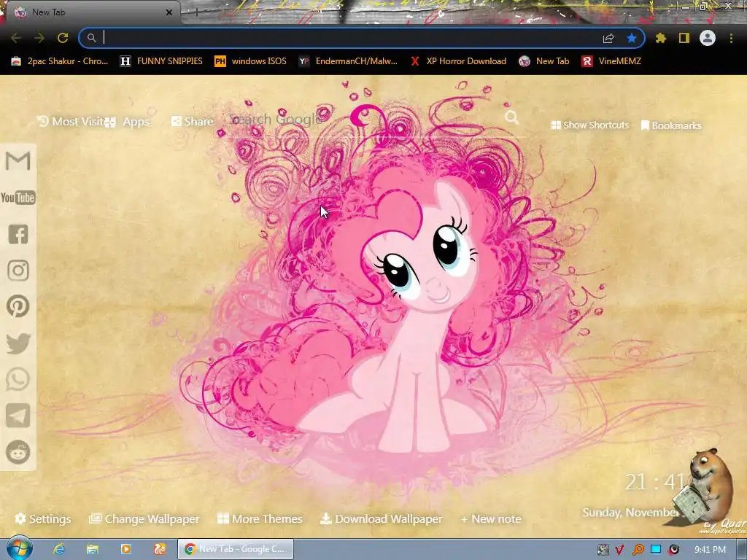Reload the current page

pos(63,38)
